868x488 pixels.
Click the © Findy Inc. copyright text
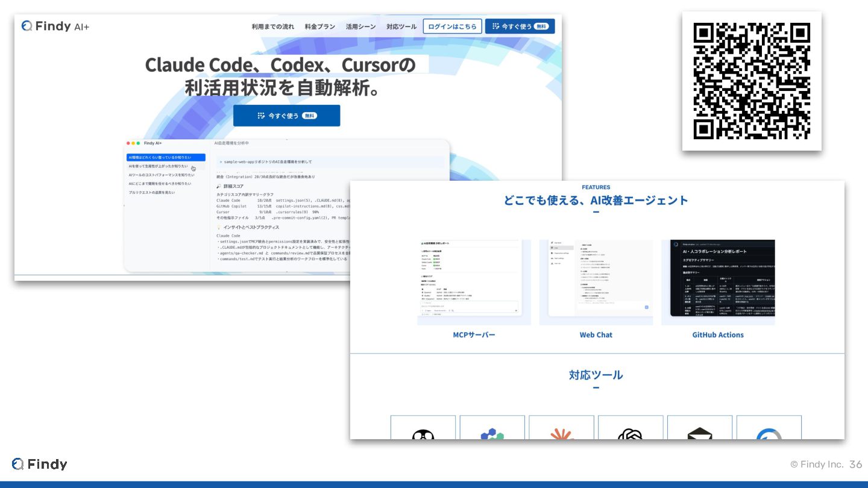coord(817,465)
